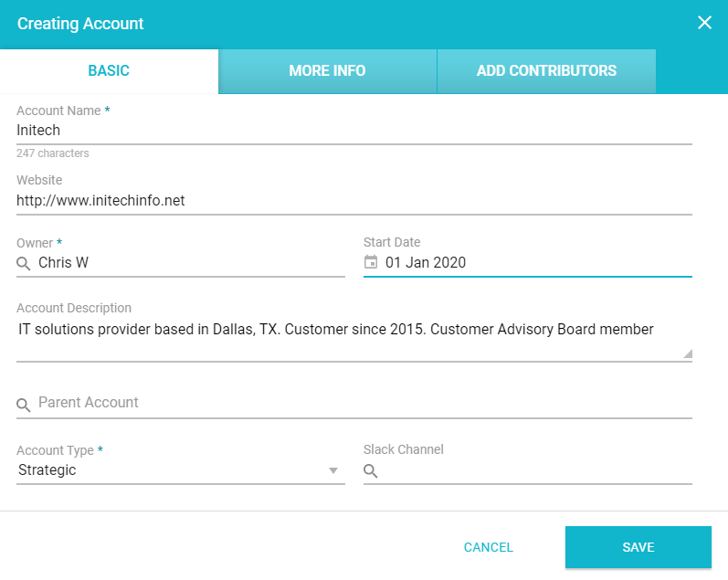Open the More Info tab
This screenshot has width=728, height=580.
coord(327,71)
